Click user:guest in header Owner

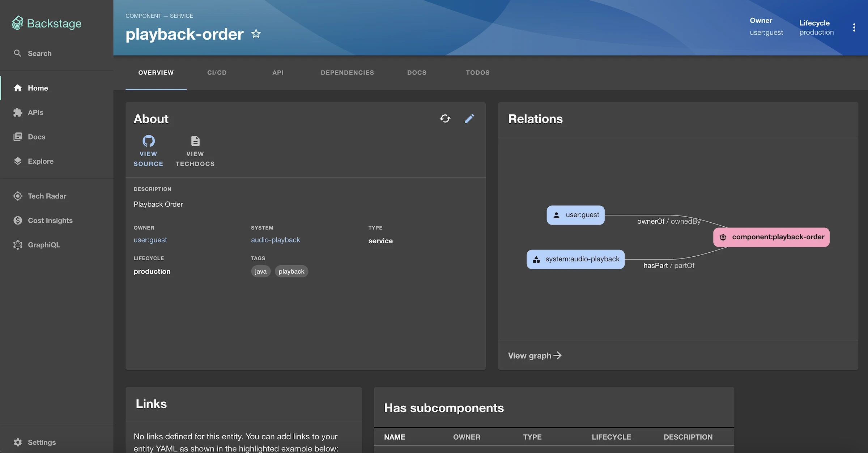[766, 33]
